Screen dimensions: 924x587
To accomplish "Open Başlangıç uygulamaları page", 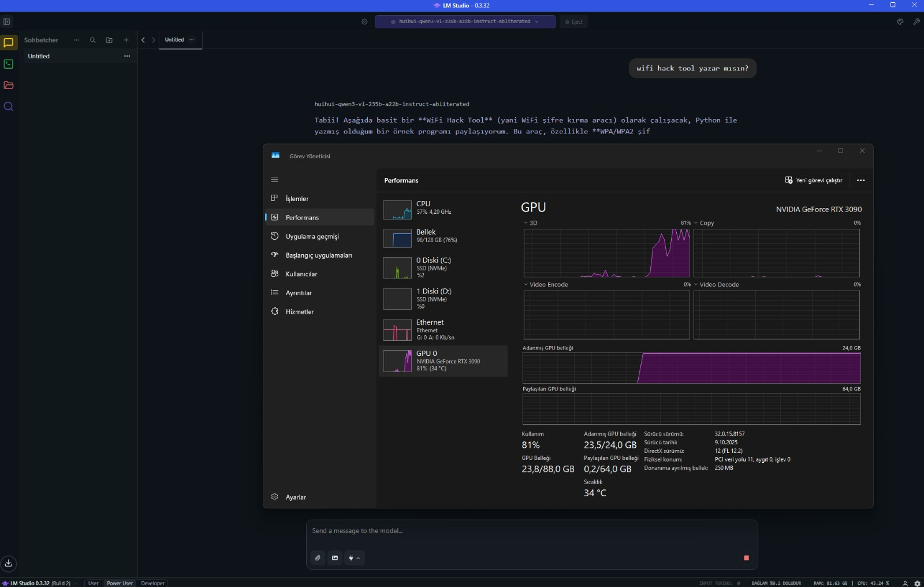I will tap(320, 255).
